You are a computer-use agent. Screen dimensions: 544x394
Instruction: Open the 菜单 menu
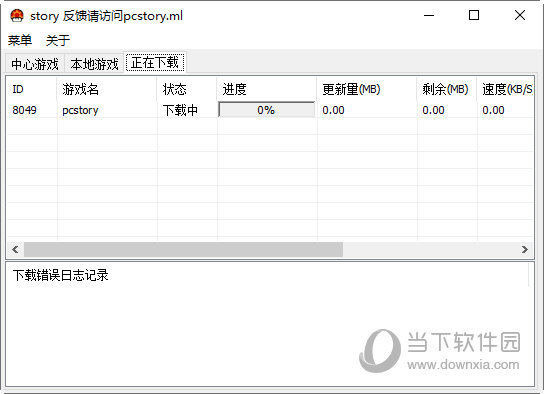(x=20, y=40)
